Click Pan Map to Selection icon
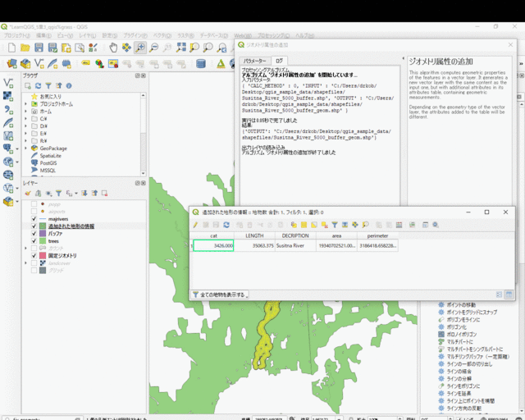Image resolution: width=525 pixels, height=420 pixels. [126, 48]
